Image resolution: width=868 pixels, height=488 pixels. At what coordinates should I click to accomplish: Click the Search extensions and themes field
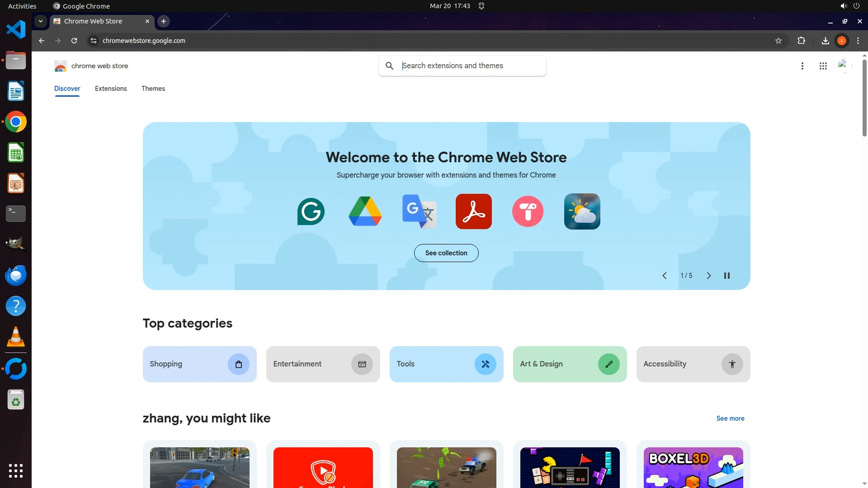coord(470,66)
